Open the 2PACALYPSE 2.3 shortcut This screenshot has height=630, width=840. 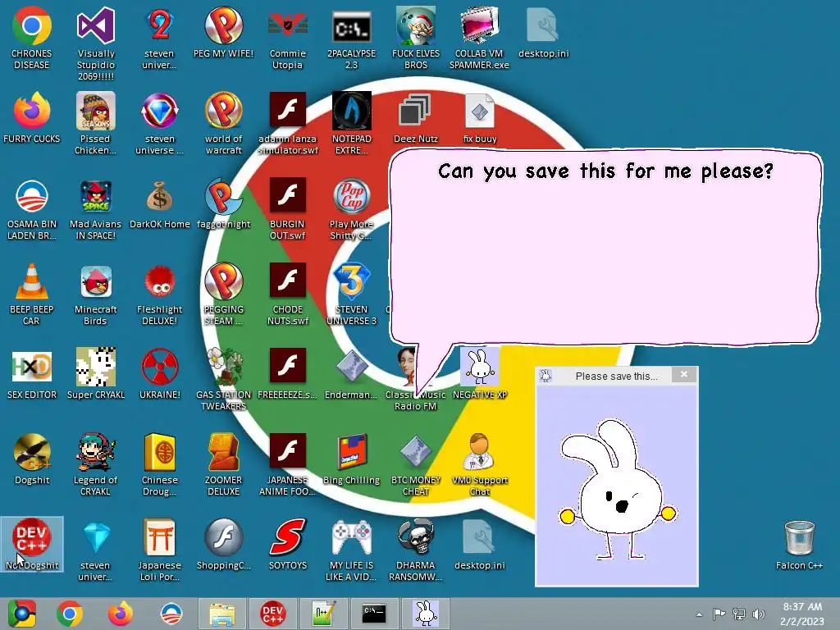pos(351,27)
